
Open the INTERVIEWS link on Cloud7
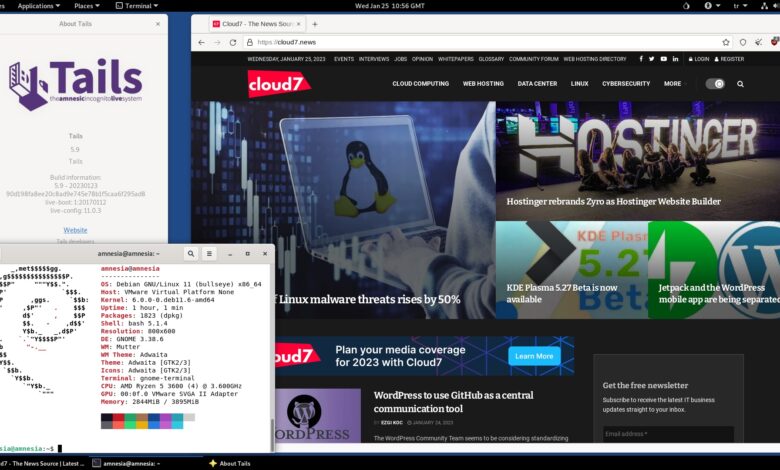click(374, 59)
